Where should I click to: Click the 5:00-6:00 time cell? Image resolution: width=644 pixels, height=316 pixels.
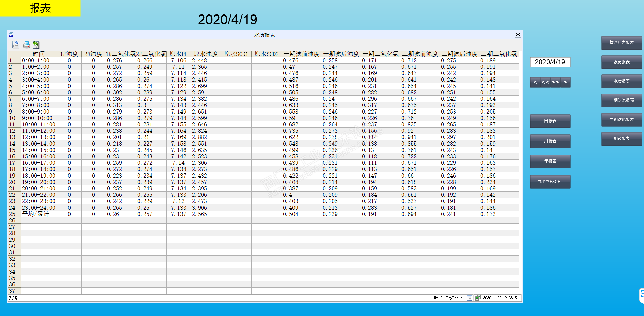click(x=39, y=93)
